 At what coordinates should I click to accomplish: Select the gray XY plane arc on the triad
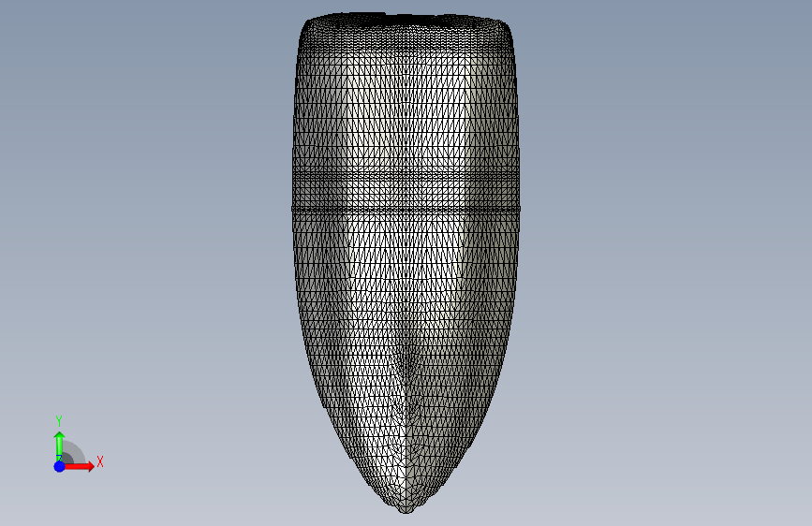[x=74, y=452]
